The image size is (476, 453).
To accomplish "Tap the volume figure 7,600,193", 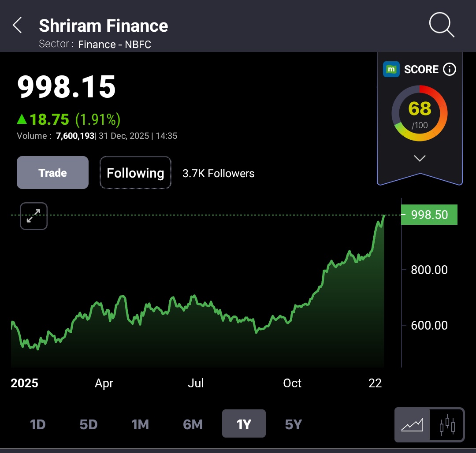I will tap(75, 136).
